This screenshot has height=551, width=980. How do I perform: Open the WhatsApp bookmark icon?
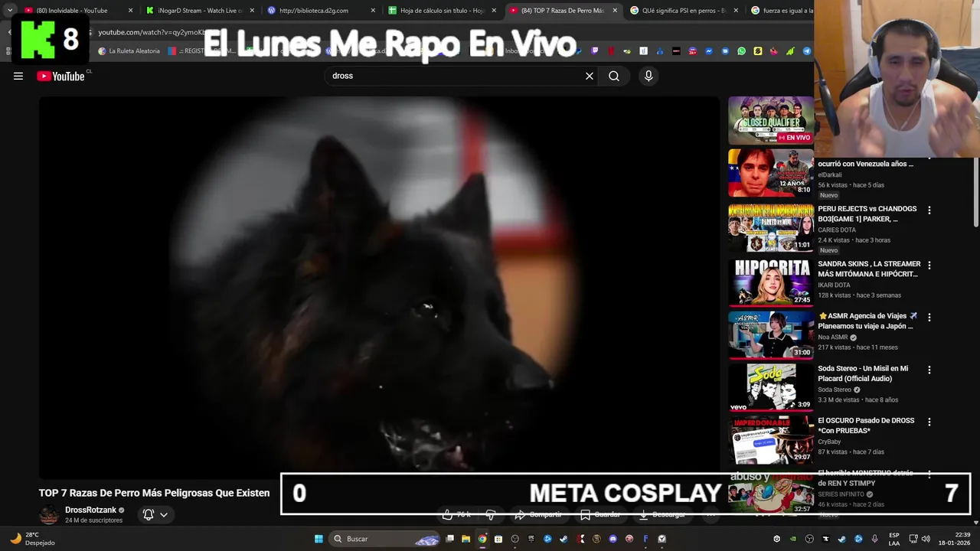point(741,51)
